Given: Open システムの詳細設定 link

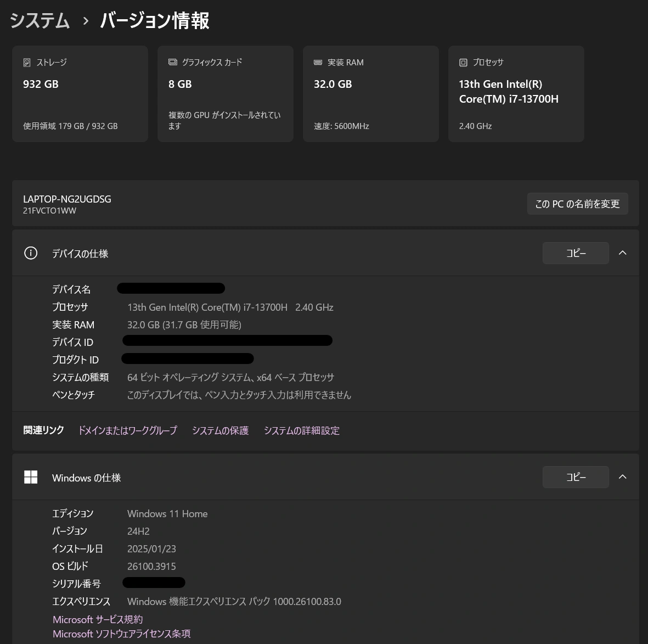Looking at the screenshot, I should pos(302,430).
